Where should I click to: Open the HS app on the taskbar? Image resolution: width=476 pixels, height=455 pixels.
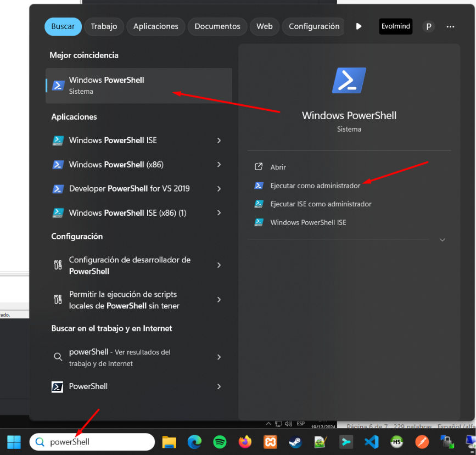(x=397, y=442)
